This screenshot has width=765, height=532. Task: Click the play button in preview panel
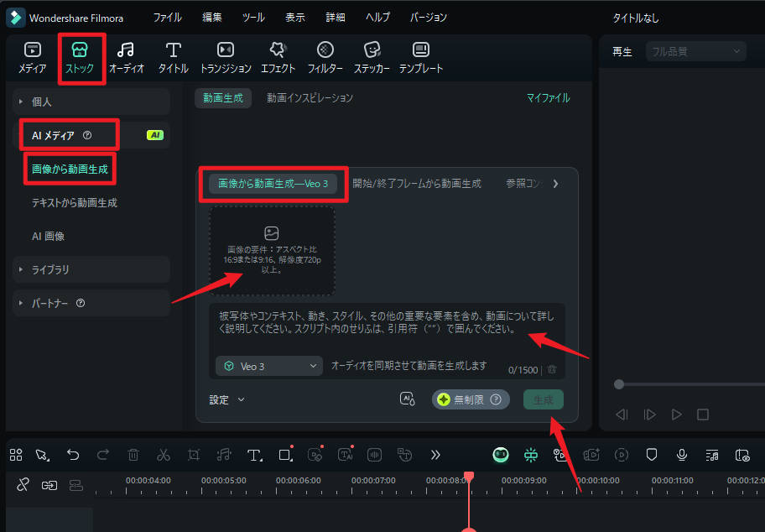(676, 415)
